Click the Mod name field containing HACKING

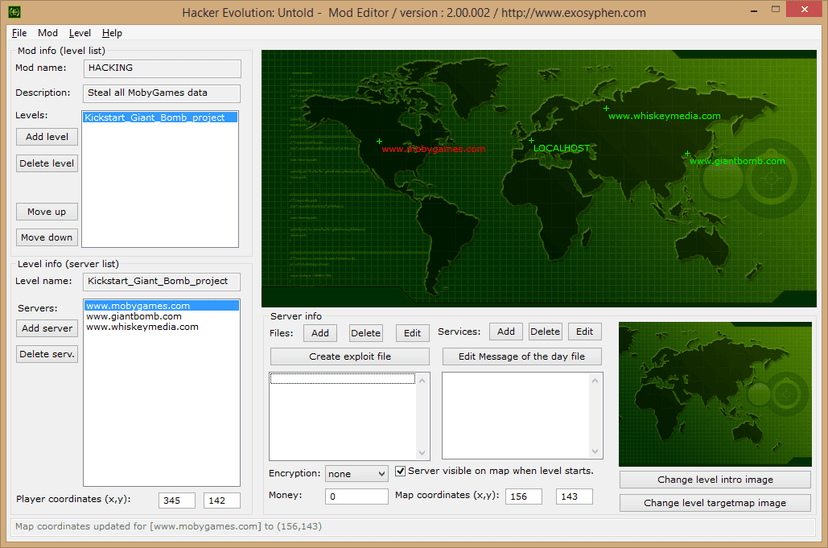162,68
